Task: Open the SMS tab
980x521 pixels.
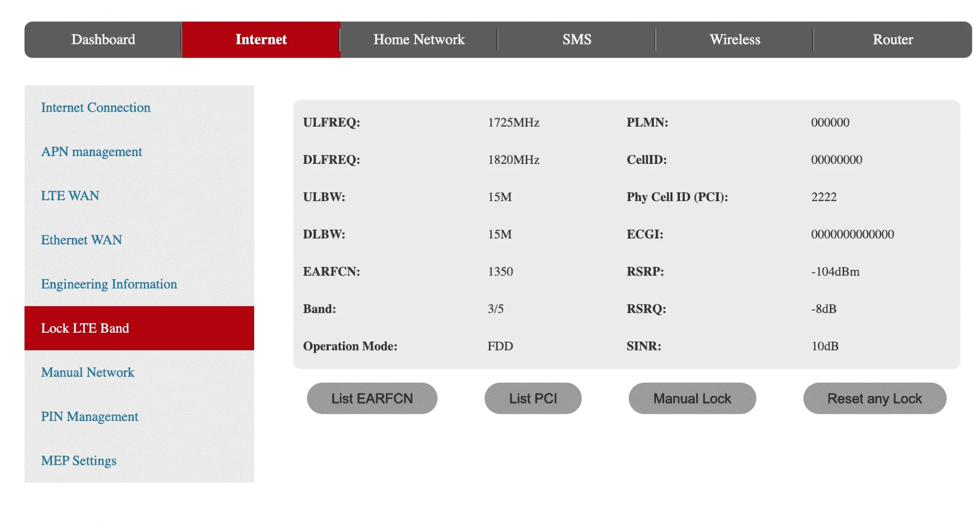Action: (x=577, y=40)
